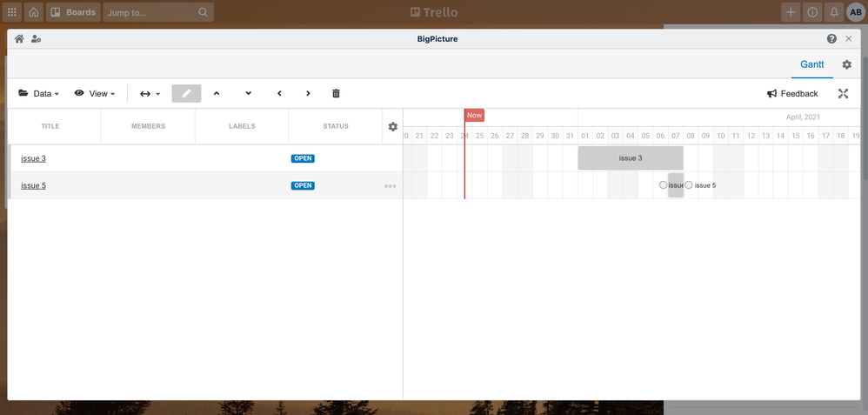This screenshot has width=868, height=415.
Task: Open the Feedback button
Action: tap(792, 94)
